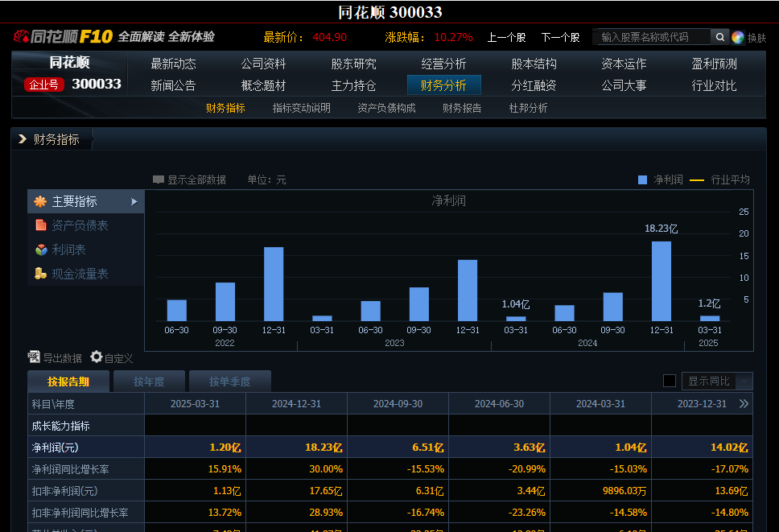Open the 概念题材 menu

coord(263,85)
